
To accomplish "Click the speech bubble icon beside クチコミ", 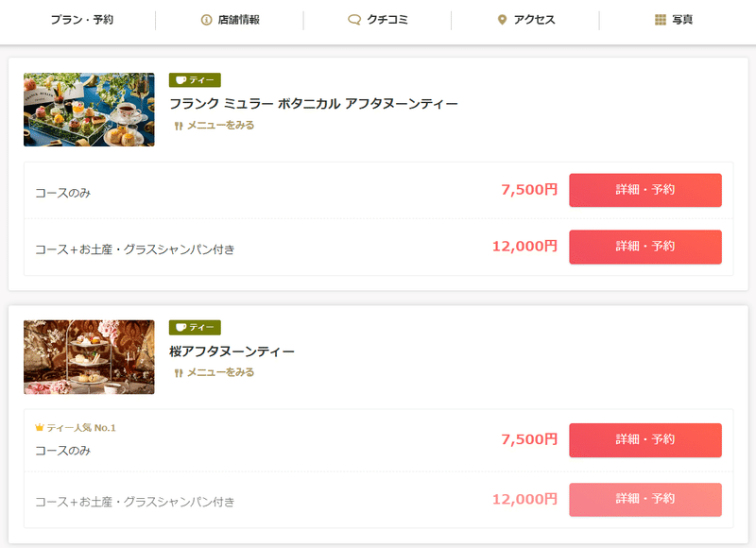I will (354, 20).
